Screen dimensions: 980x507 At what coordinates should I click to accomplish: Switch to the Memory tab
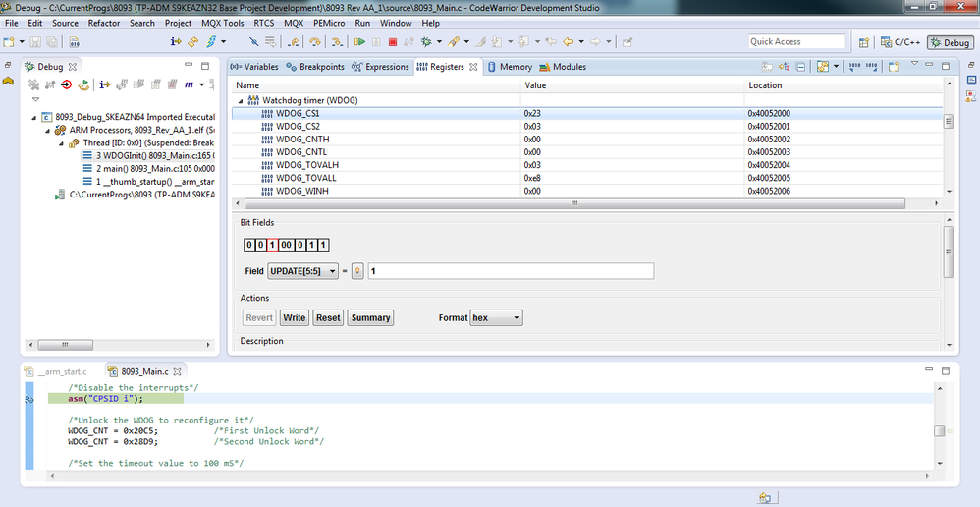pyautogui.click(x=510, y=66)
